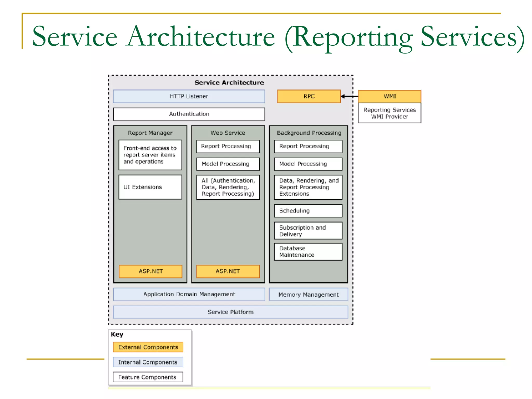Select 'Report Processing' under Background Processing
Viewport: 532px width, 399px height.
(x=308, y=146)
